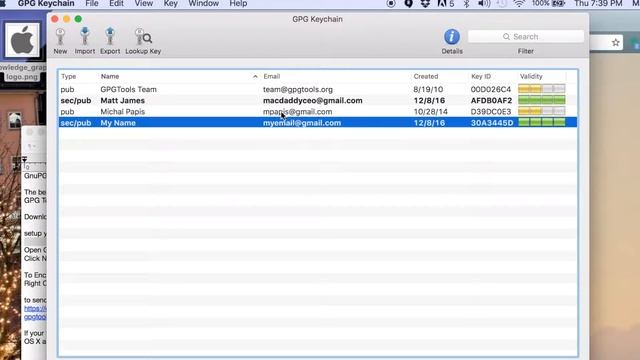Screen dimensions: 640x360
Task: Select the Michal Papis key row
Action: (x=318, y=111)
